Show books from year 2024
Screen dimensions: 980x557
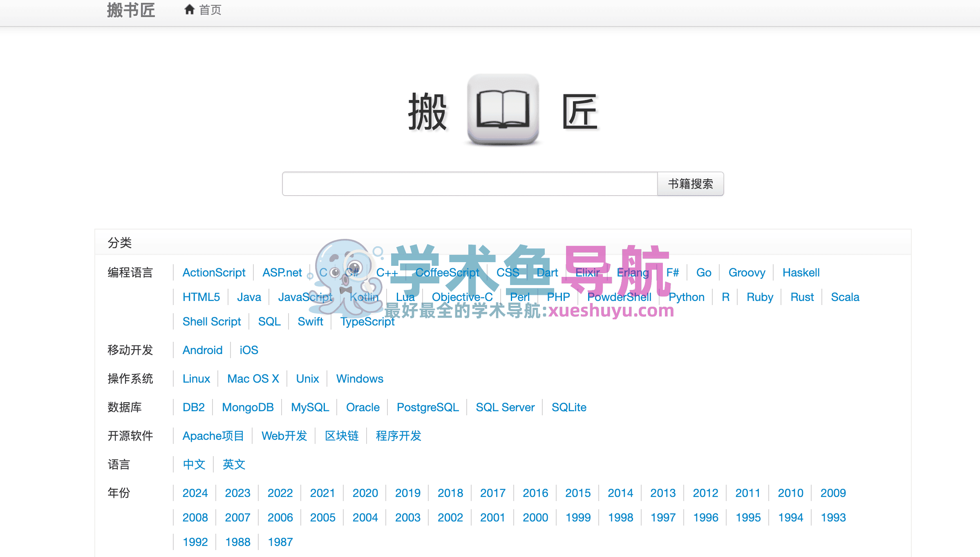point(195,493)
